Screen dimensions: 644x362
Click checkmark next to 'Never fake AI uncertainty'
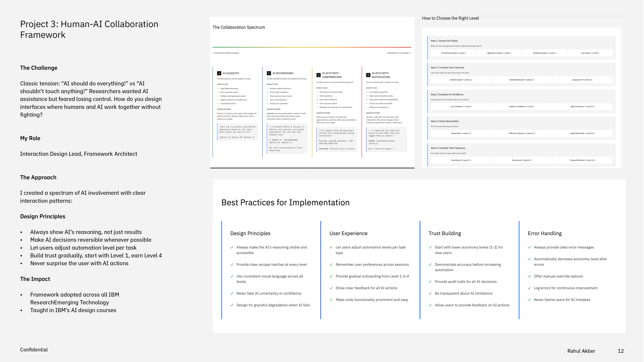pos(232,293)
